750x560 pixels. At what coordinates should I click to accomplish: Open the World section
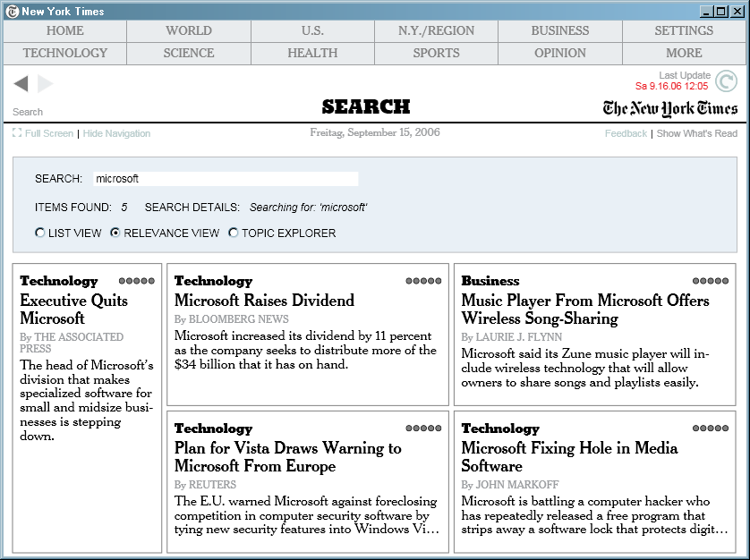189,31
